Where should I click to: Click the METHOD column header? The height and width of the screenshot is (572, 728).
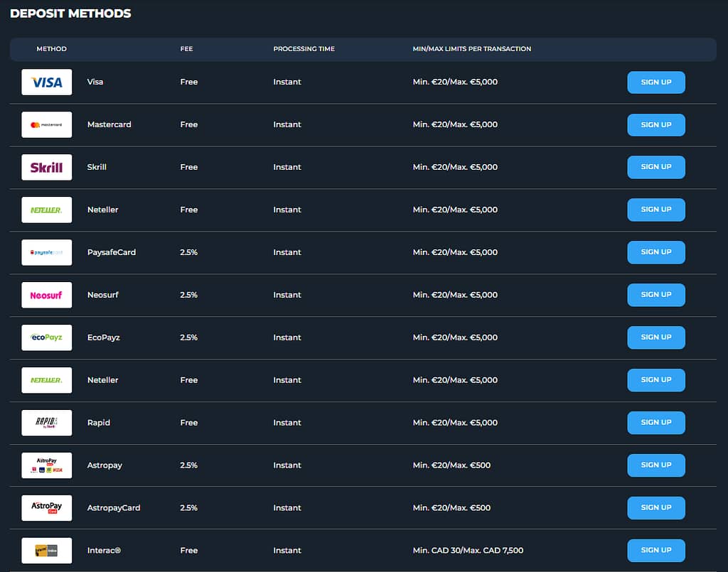tap(51, 49)
